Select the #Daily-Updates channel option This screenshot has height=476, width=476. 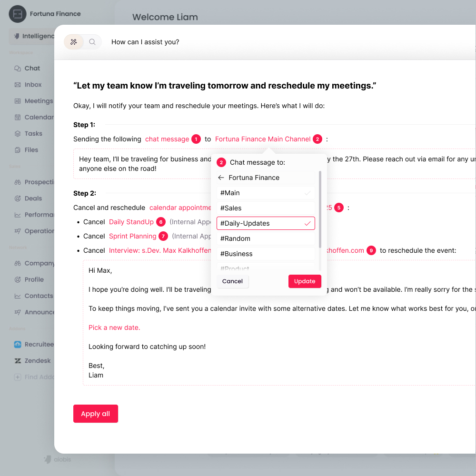pos(266,223)
